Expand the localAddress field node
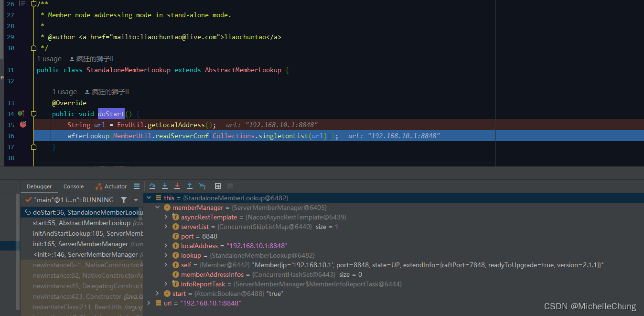Screen dimensions: 644x316 [x=166, y=246]
